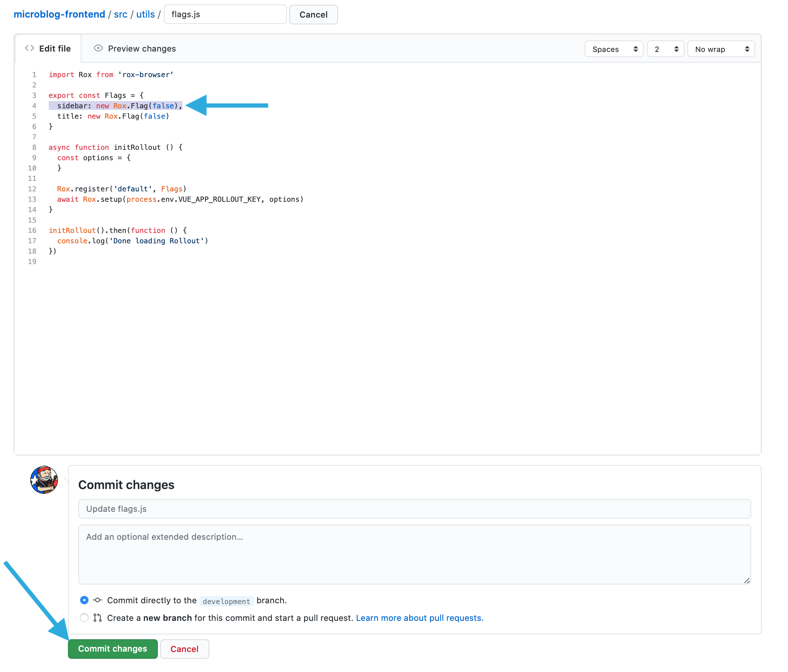Screen dimensions: 788x672
Task: Open Learn more about pull requests link
Action: (x=419, y=618)
